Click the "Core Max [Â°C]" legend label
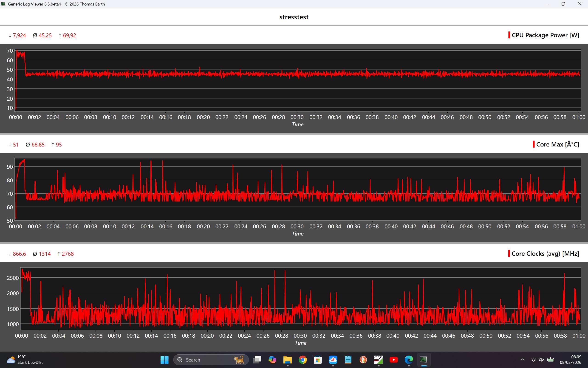588x368 pixels. pos(558,145)
